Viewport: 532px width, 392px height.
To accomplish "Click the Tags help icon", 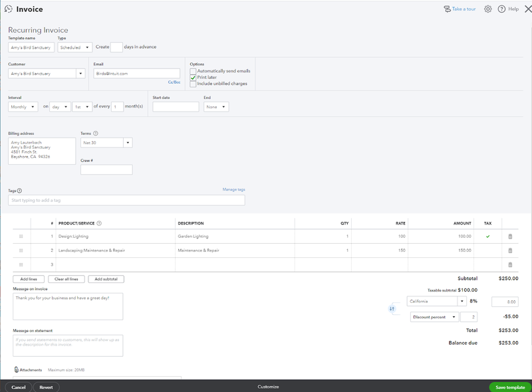I will pos(20,191).
